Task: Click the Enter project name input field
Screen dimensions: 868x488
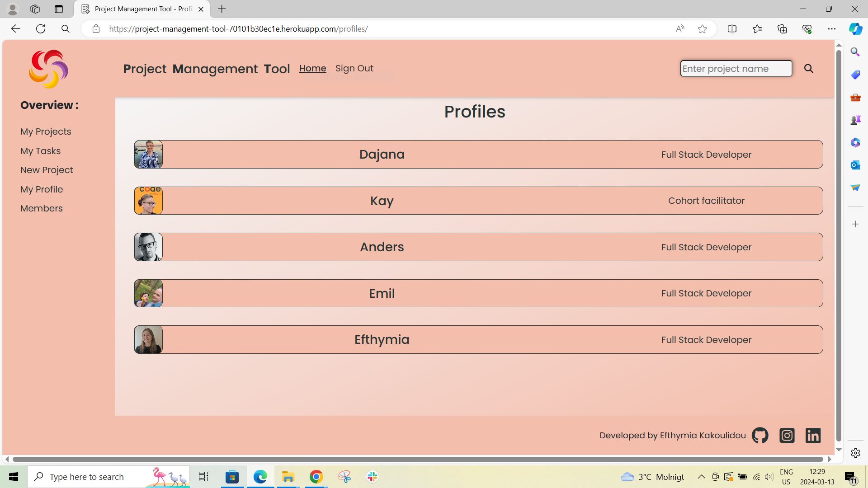Action: point(736,69)
